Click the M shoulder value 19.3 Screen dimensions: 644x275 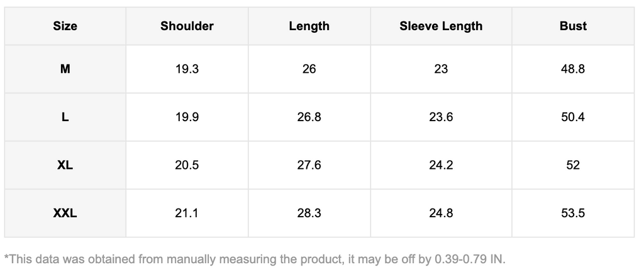(x=187, y=69)
